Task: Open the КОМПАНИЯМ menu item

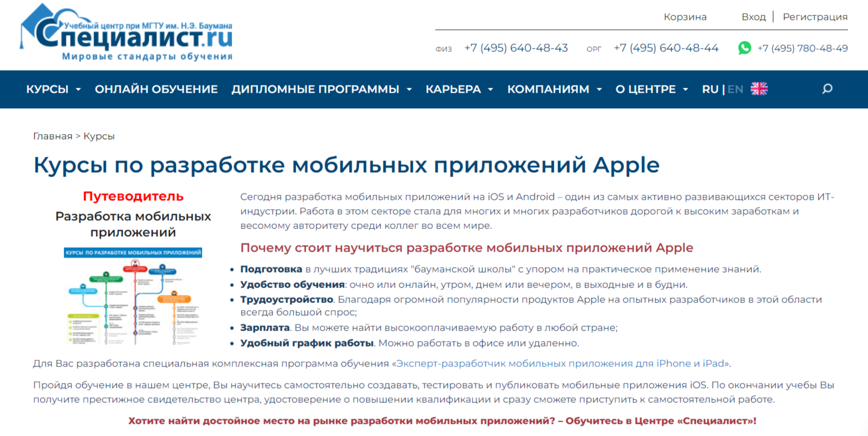Action: [x=549, y=89]
